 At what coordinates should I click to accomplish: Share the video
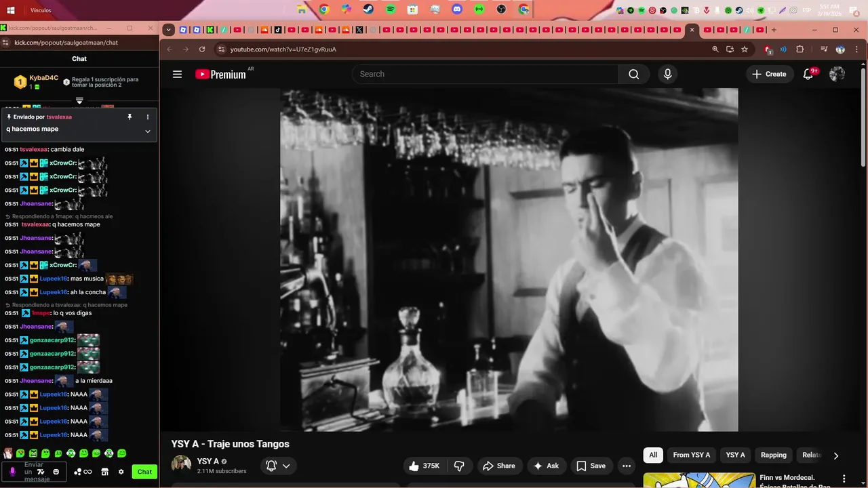pos(498,466)
